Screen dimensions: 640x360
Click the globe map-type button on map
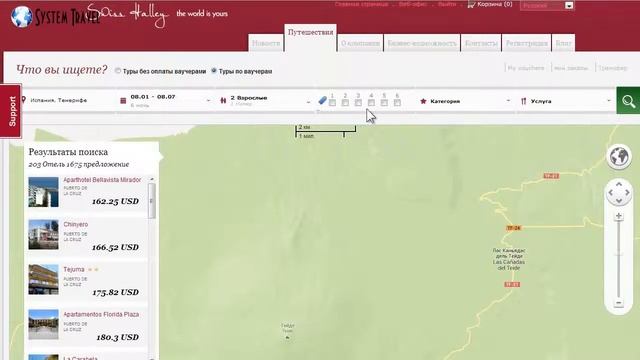tap(619, 157)
